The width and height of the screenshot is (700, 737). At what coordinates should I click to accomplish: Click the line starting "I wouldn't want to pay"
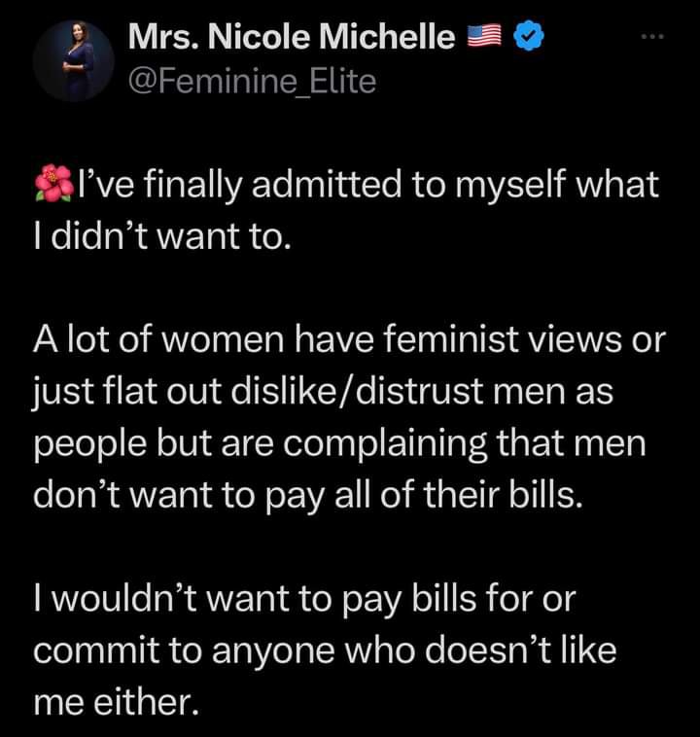[x=304, y=599]
